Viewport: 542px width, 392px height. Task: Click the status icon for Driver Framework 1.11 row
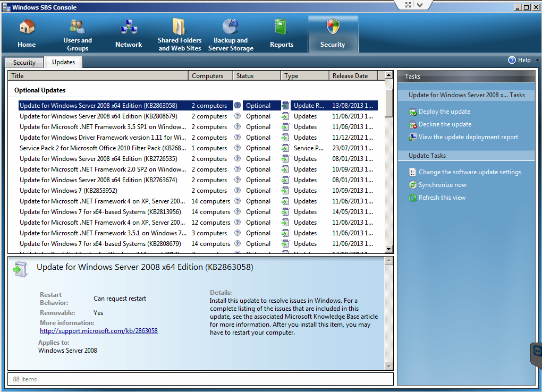click(238, 137)
